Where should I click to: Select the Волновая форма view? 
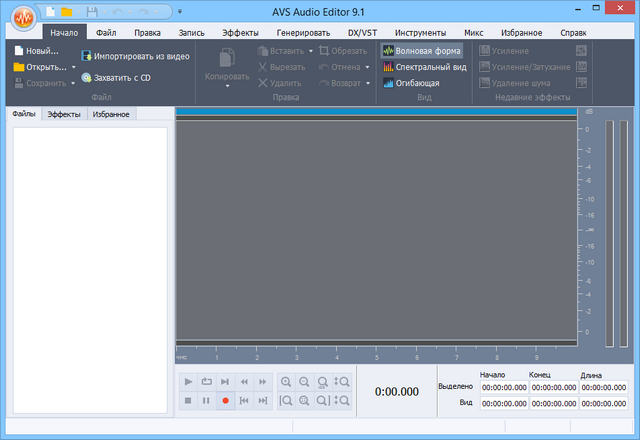point(421,49)
